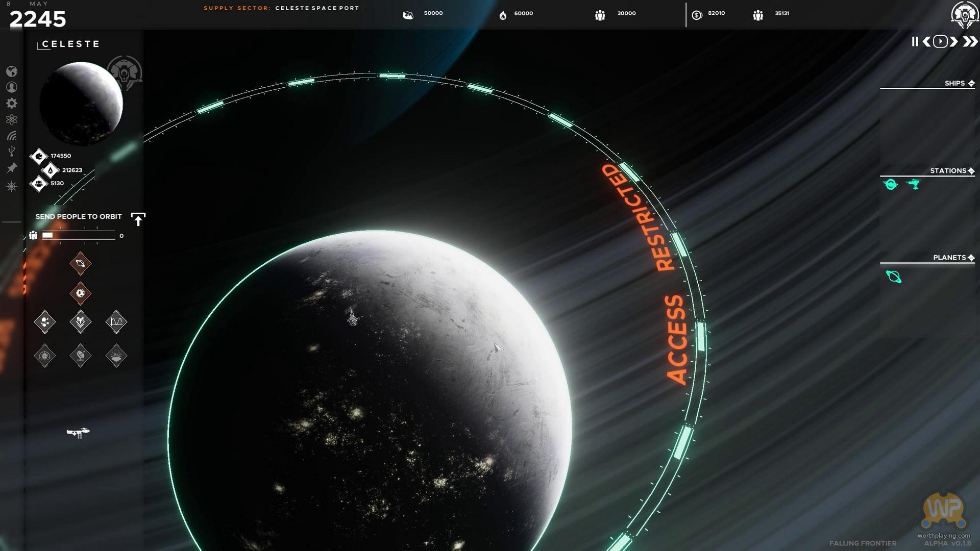Collapse the Stations list section
The height and width of the screenshot is (551, 980).
971,170
